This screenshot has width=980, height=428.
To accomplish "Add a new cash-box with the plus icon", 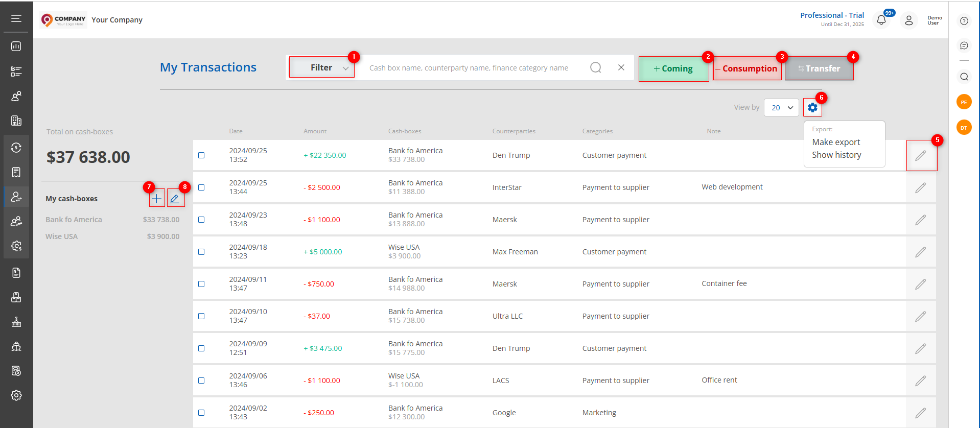I will [157, 199].
